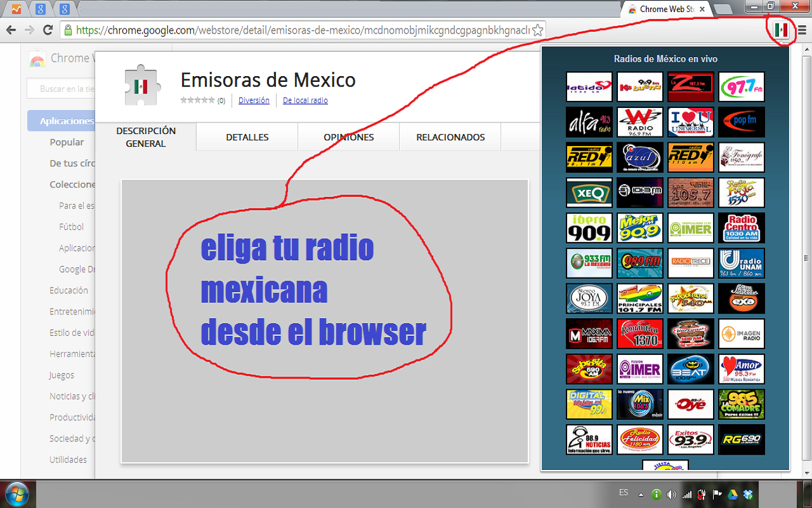Play Mix 106.5 station
812x508 pixels.
pyautogui.click(x=640, y=404)
